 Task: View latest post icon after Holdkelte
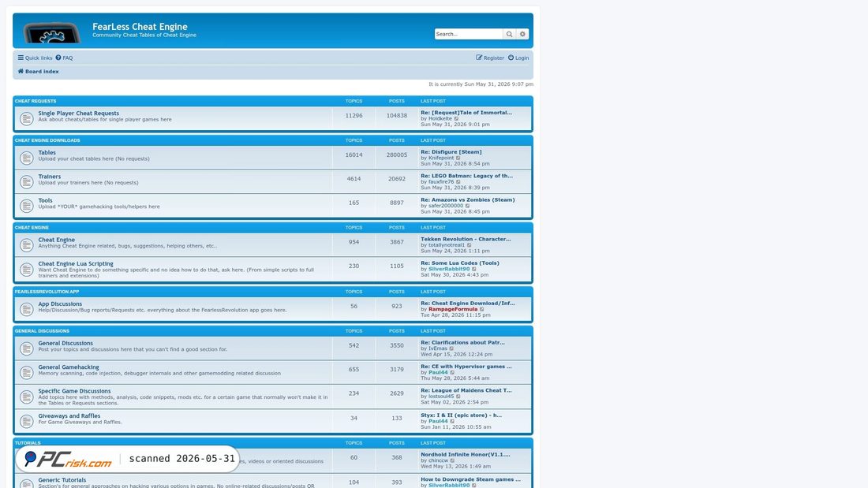pos(457,118)
